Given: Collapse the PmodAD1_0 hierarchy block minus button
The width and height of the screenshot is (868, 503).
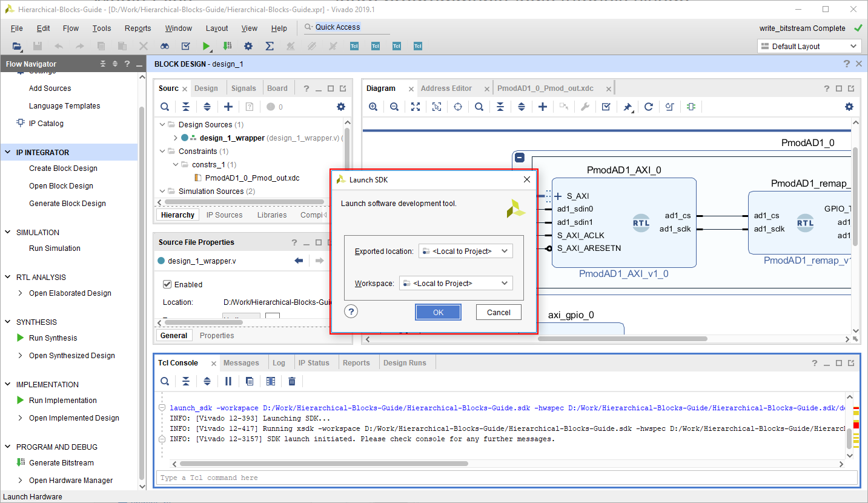Looking at the screenshot, I should (x=520, y=158).
